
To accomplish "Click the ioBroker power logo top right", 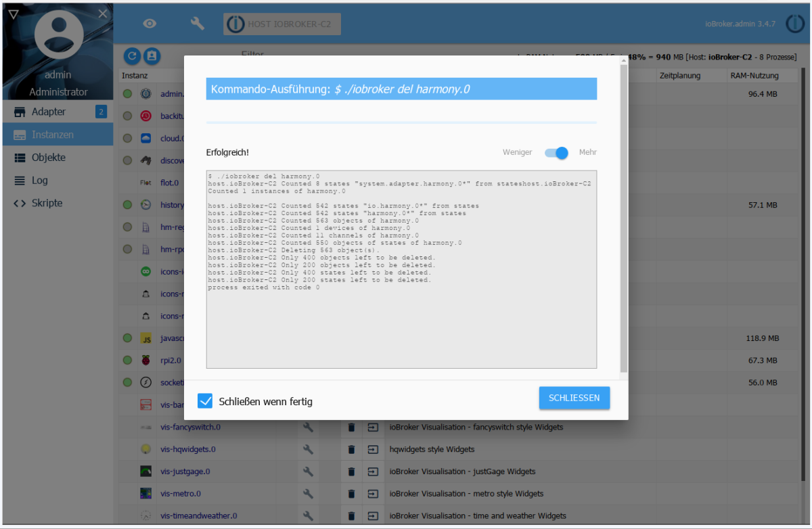I will 795,24.
